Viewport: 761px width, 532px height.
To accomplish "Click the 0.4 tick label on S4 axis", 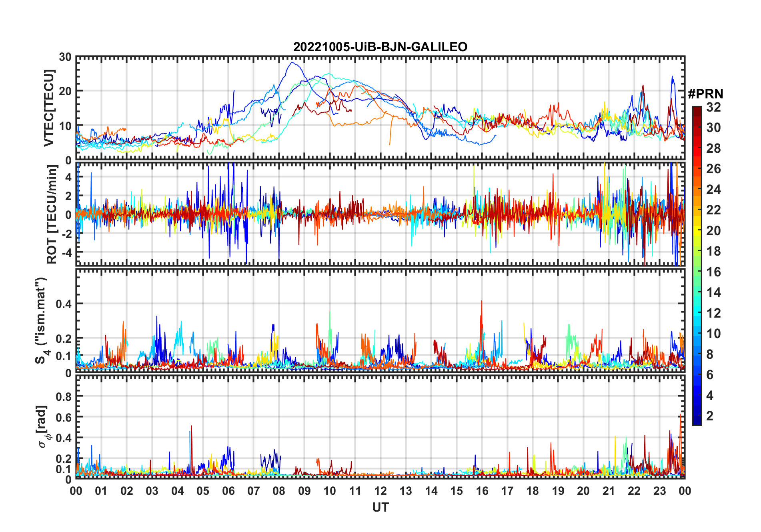I will [x=64, y=304].
